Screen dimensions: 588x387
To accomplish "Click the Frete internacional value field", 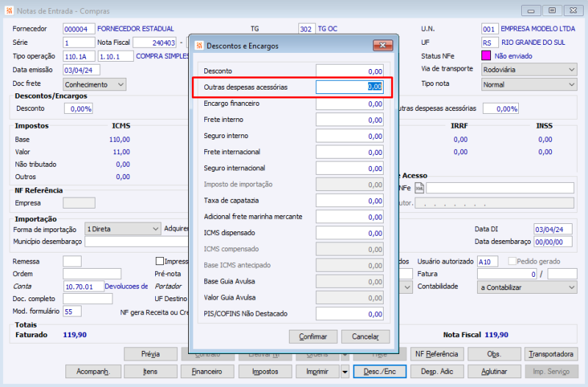I will [350, 152].
